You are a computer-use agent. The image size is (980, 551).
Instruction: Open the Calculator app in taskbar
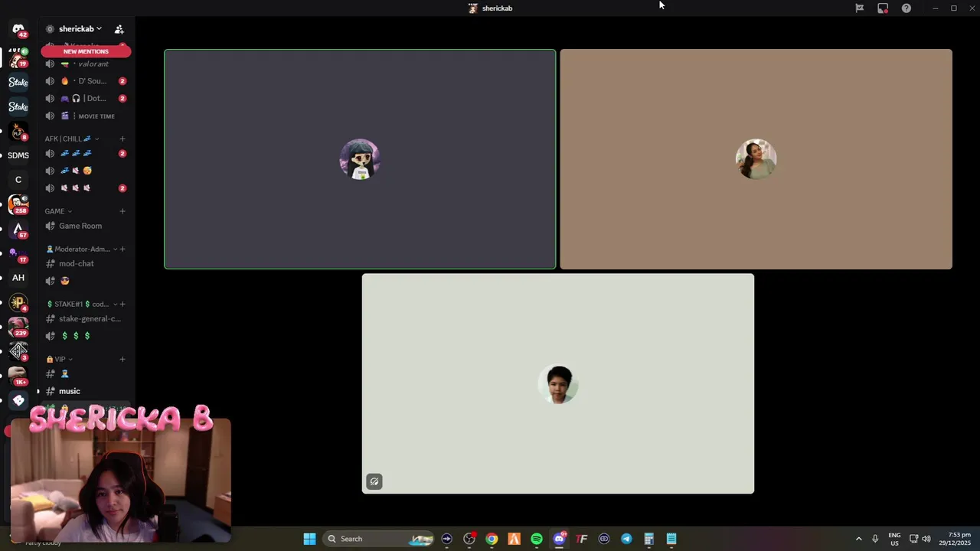click(x=648, y=539)
